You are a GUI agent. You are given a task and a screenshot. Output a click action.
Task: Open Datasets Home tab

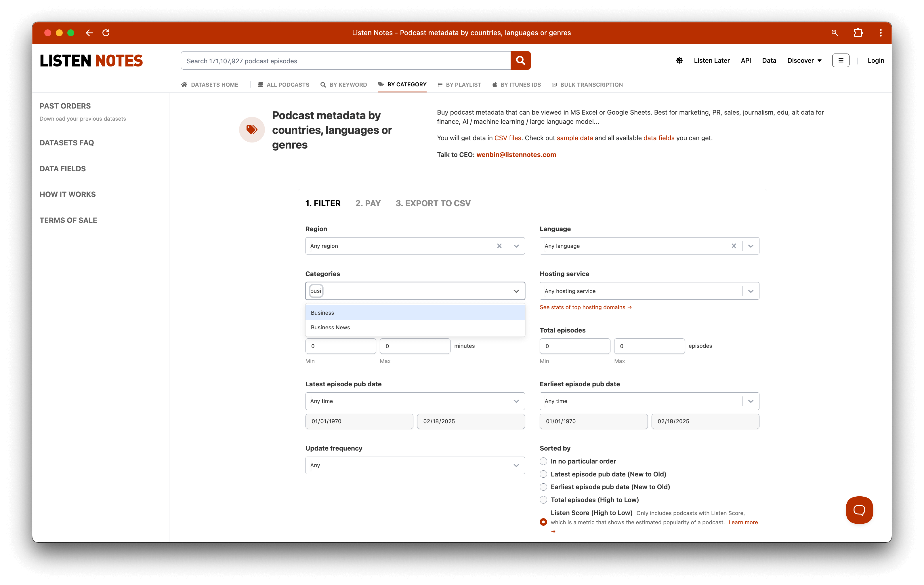[209, 85]
